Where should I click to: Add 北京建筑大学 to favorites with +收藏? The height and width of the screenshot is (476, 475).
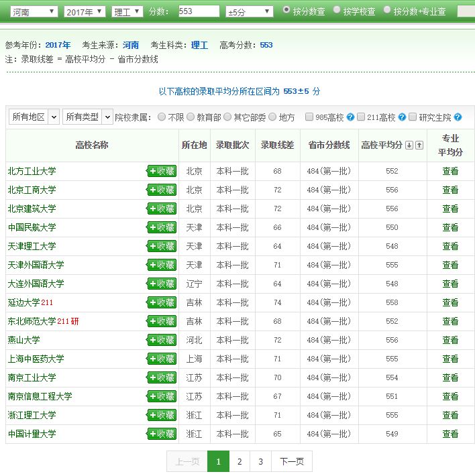tap(162, 209)
